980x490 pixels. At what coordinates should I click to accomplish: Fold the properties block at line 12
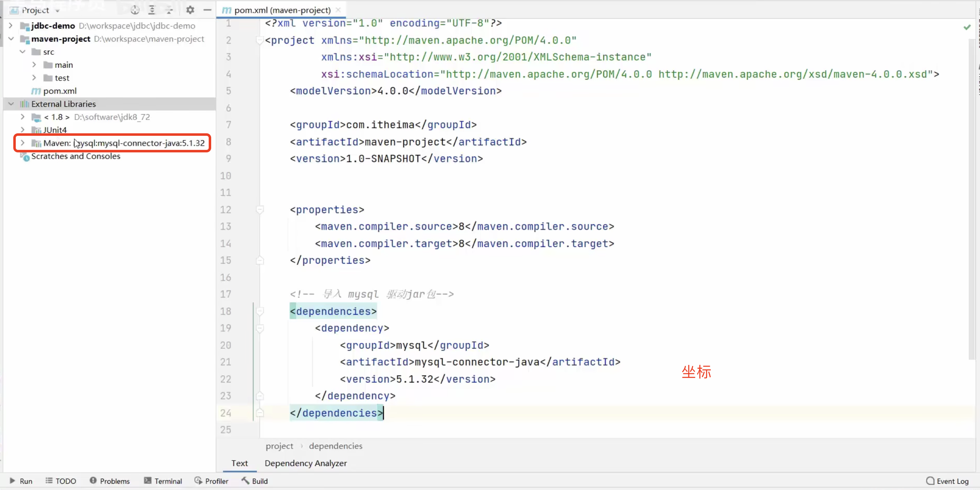[260, 210]
